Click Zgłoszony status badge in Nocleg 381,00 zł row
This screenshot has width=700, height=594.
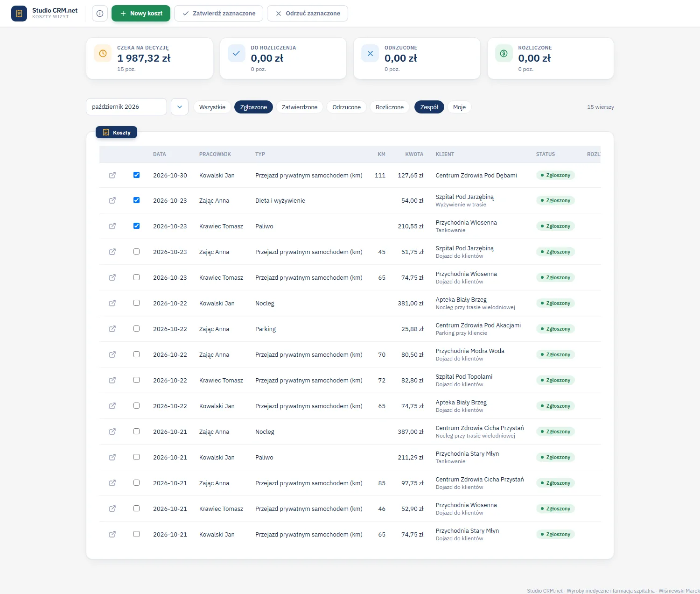pyautogui.click(x=555, y=303)
